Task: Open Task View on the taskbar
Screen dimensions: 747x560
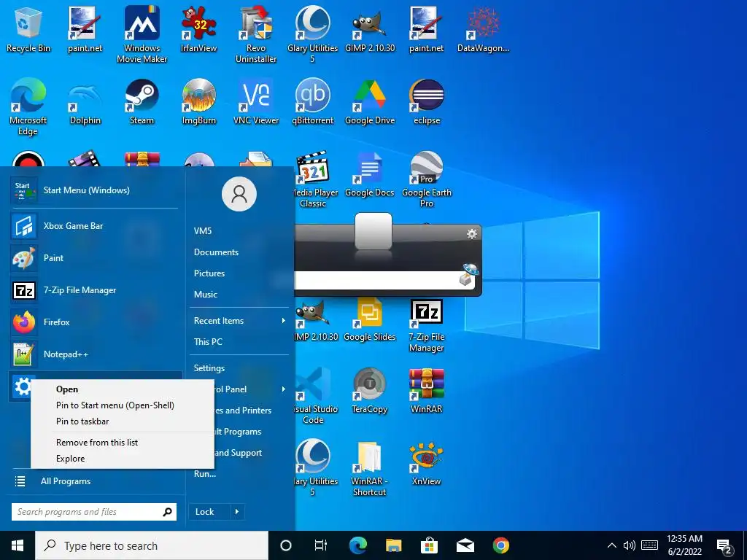Action: (321, 545)
